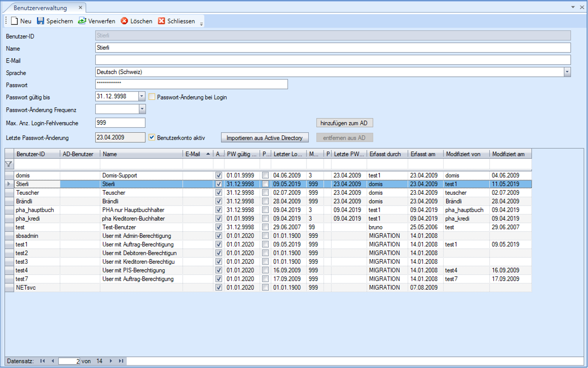Click Importieren aus Active Directory button
The width and height of the screenshot is (588, 368).
click(x=265, y=138)
